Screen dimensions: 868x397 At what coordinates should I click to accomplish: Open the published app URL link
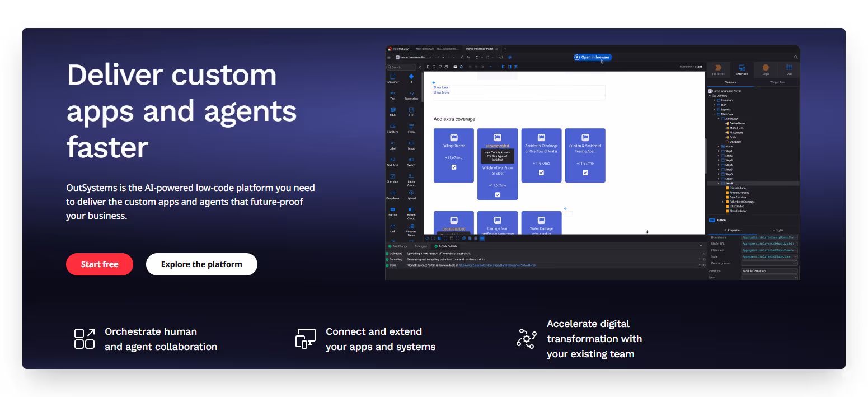[497, 265]
